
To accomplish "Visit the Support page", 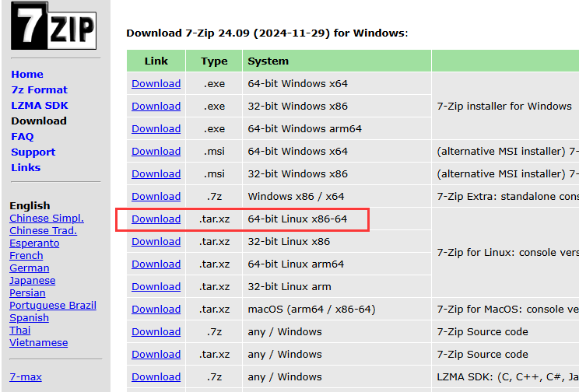I will click(33, 152).
